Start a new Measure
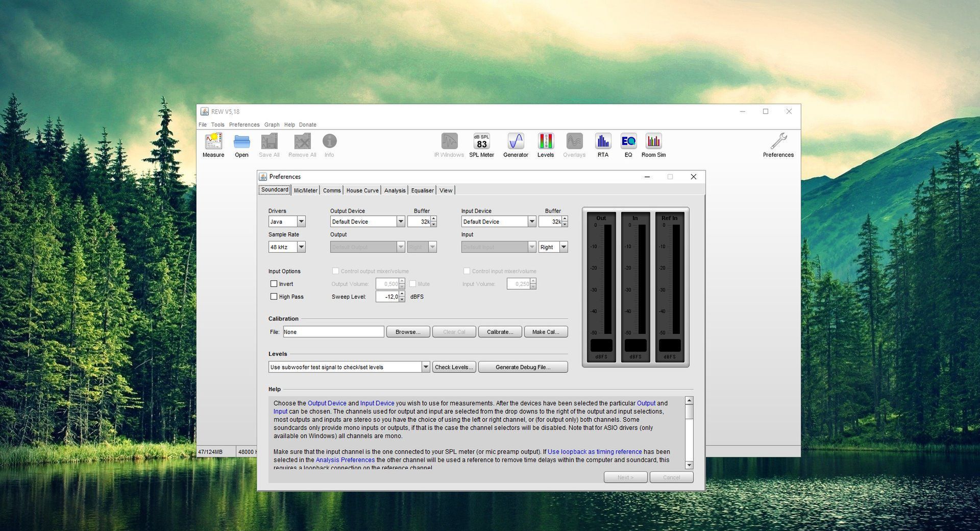This screenshot has width=980, height=531. coord(213,144)
